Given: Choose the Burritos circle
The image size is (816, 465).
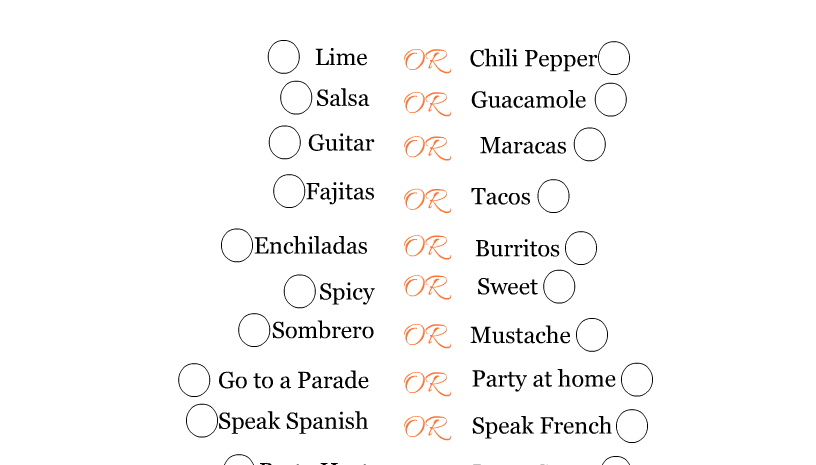Looking at the screenshot, I should click(x=581, y=248).
